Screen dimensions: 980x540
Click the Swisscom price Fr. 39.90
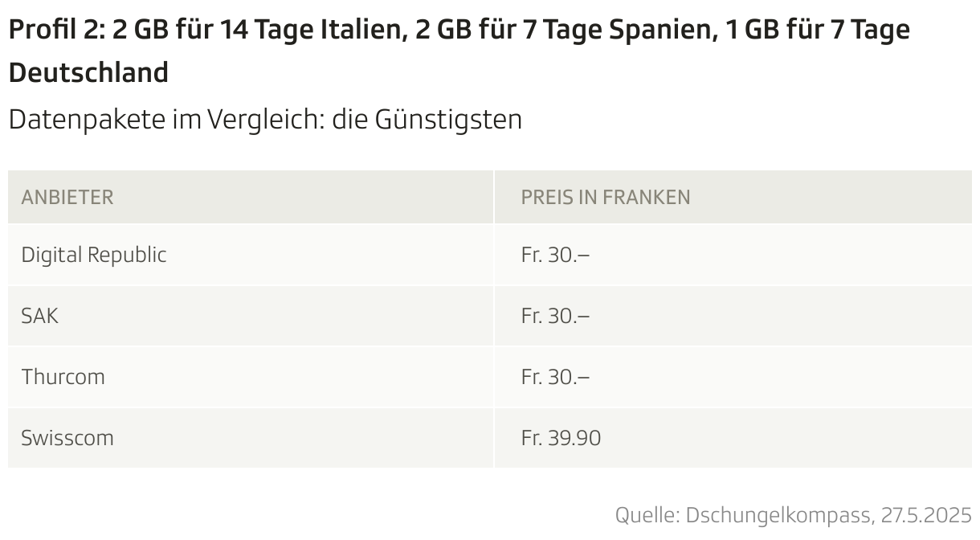pos(561,438)
